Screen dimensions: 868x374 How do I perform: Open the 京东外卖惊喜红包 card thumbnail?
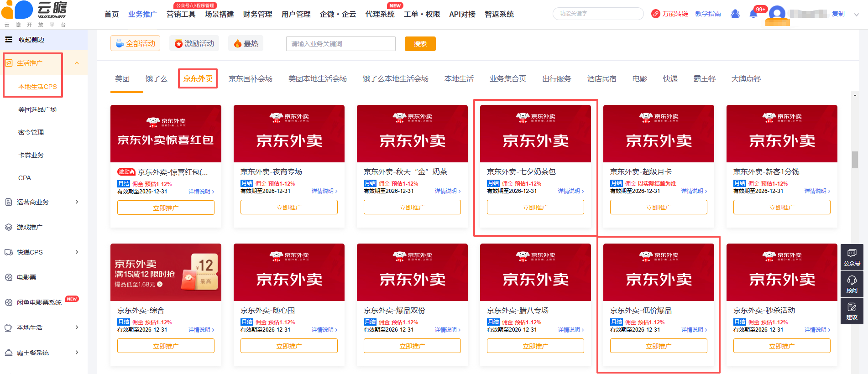166,134
